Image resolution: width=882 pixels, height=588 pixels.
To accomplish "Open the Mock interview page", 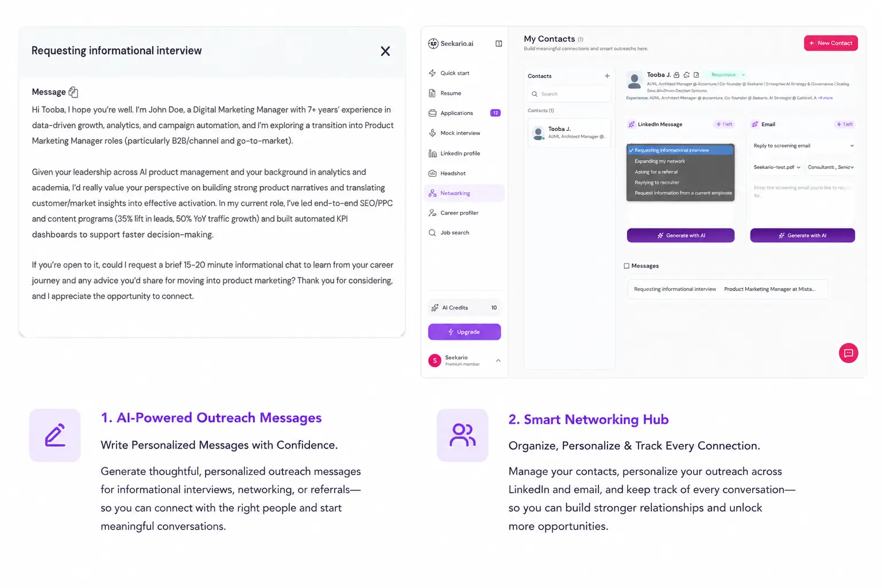I will tap(464, 133).
